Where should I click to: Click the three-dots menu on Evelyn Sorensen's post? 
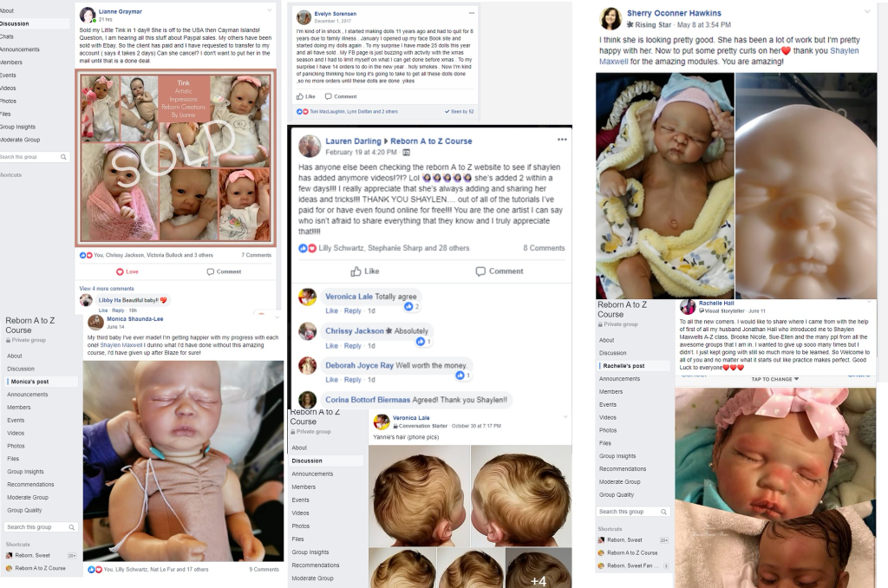(472, 13)
